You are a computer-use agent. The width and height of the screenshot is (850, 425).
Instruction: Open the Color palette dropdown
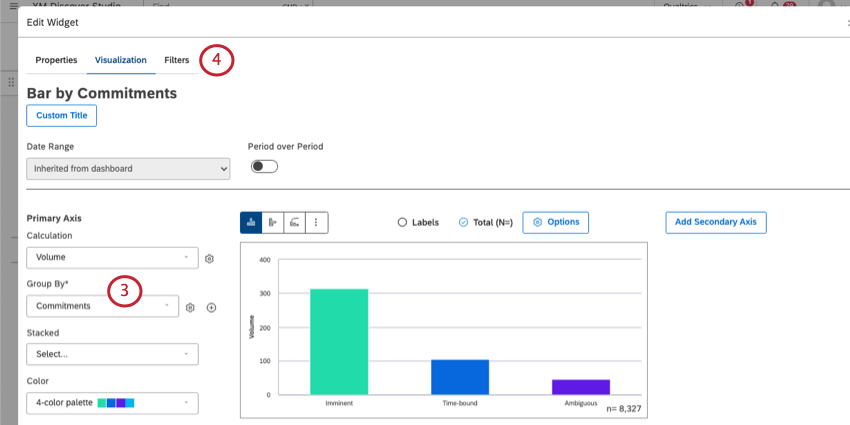pyautogui.click(x=112, y=403)
